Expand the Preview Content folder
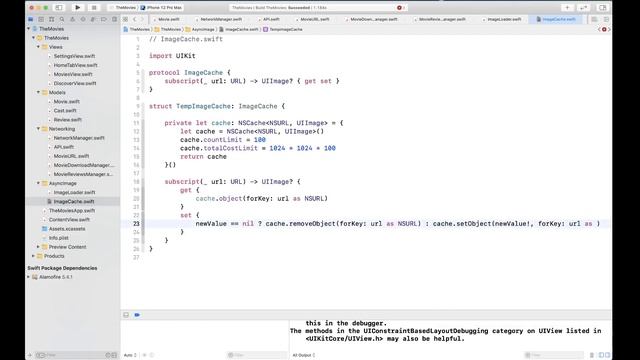The height and width of the screenshot is (360, 640). coord(38,247)
